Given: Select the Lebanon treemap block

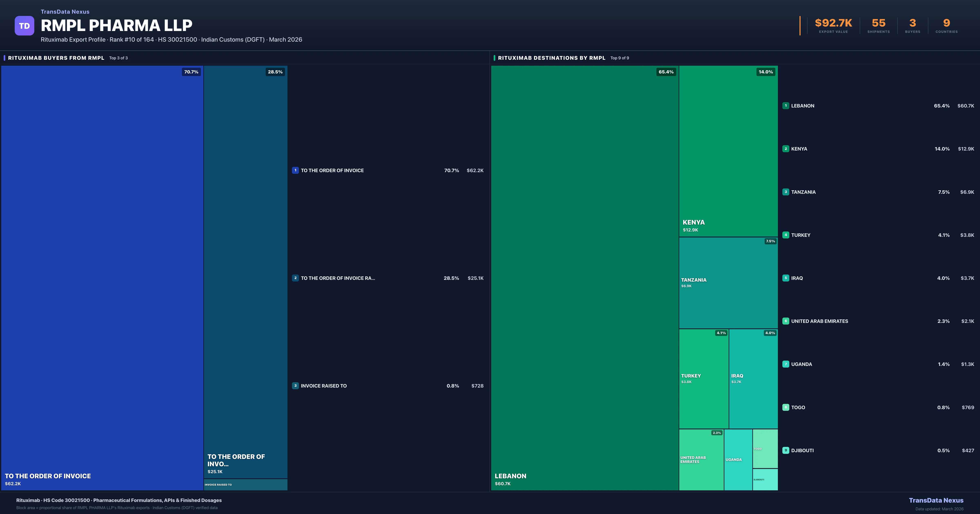Looking at the screenshot, I should [584, 278].
